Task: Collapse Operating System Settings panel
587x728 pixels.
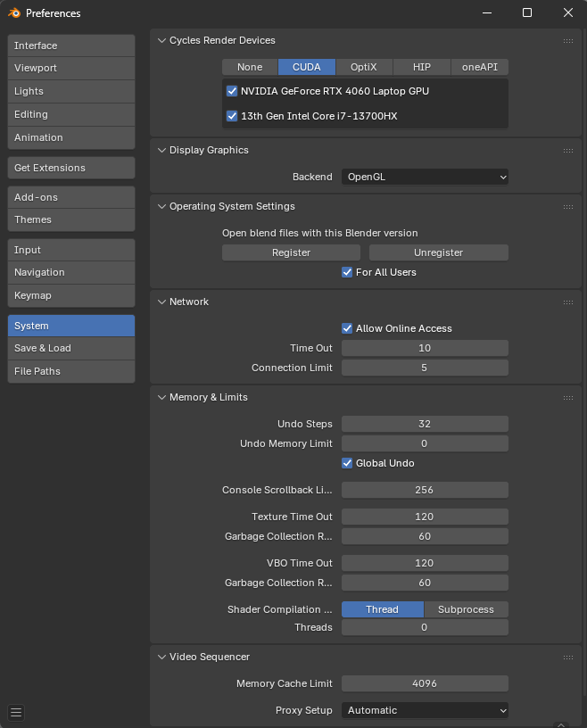Action: (161, 206)
